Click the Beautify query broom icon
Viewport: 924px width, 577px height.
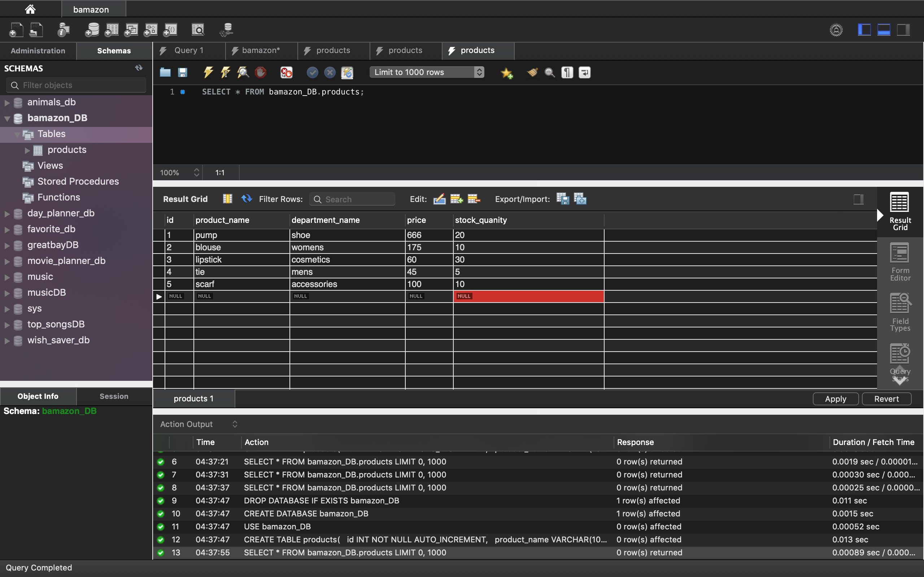532,72
